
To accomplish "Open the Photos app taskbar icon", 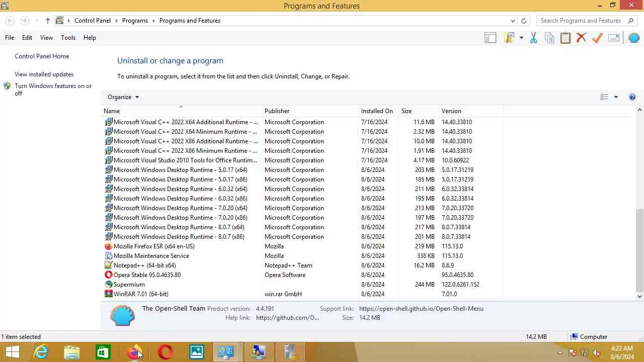I will point(197,352).
